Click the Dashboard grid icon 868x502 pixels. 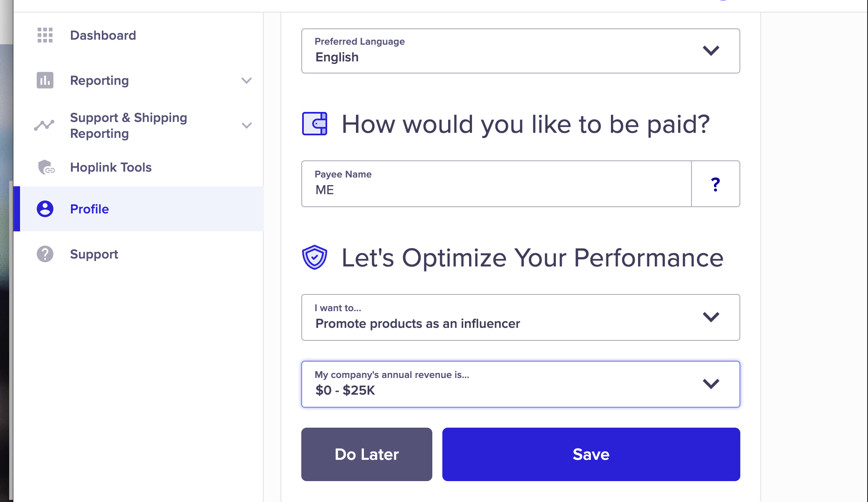[x=45, y=35]
